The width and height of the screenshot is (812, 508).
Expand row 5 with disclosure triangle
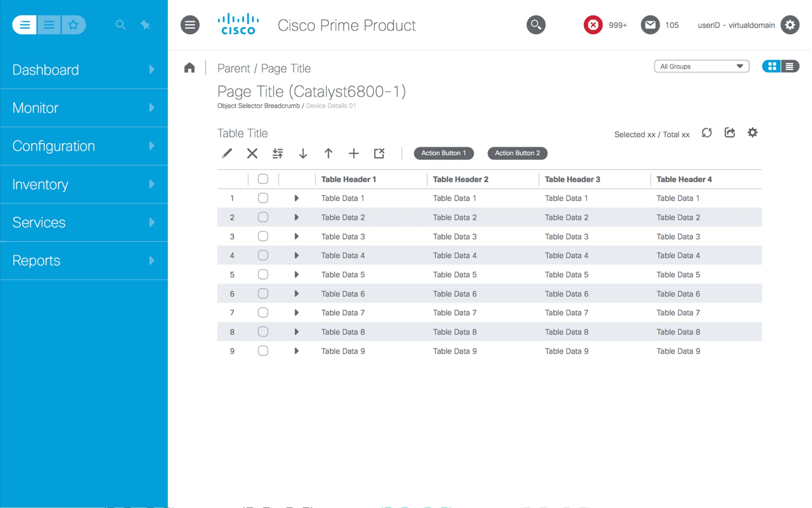[x=296, y=274]
